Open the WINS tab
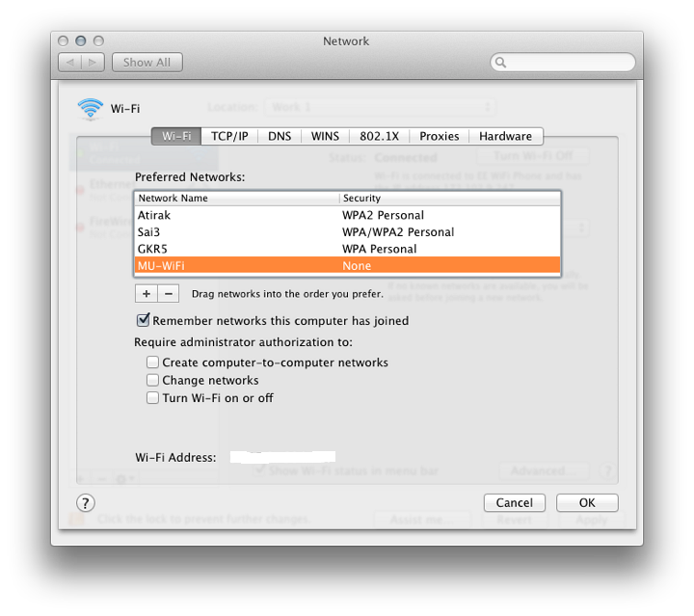 [x=325, y=136]
